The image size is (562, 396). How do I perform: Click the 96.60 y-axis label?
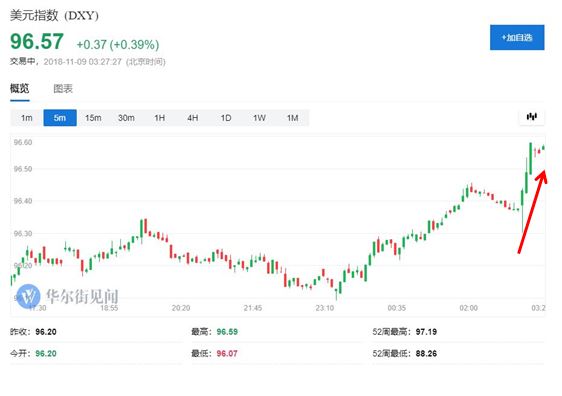tap(23, 142)
